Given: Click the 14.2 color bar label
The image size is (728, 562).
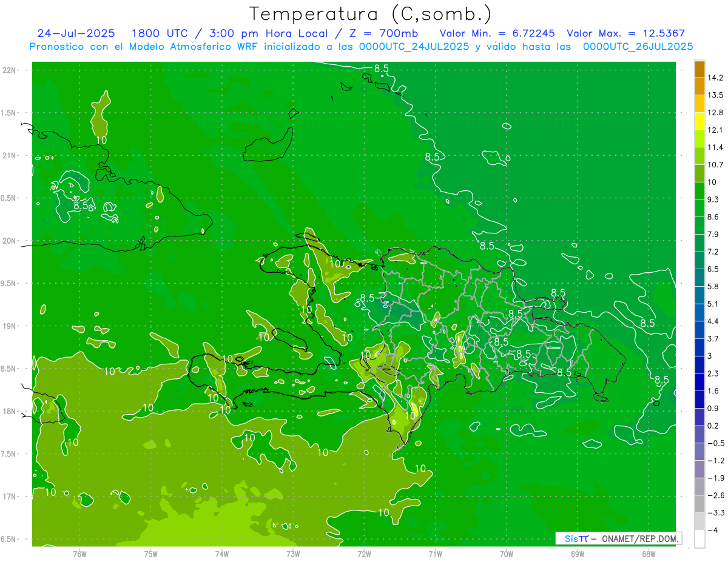Looking at the screenshot, I should [715, 78].
